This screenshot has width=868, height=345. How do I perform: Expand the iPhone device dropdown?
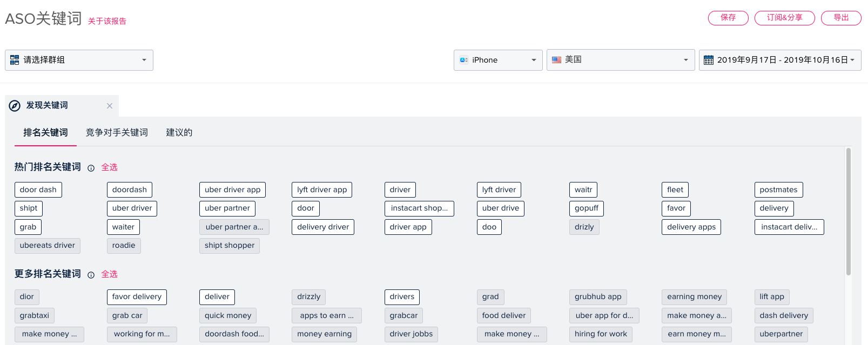point(497,60)
